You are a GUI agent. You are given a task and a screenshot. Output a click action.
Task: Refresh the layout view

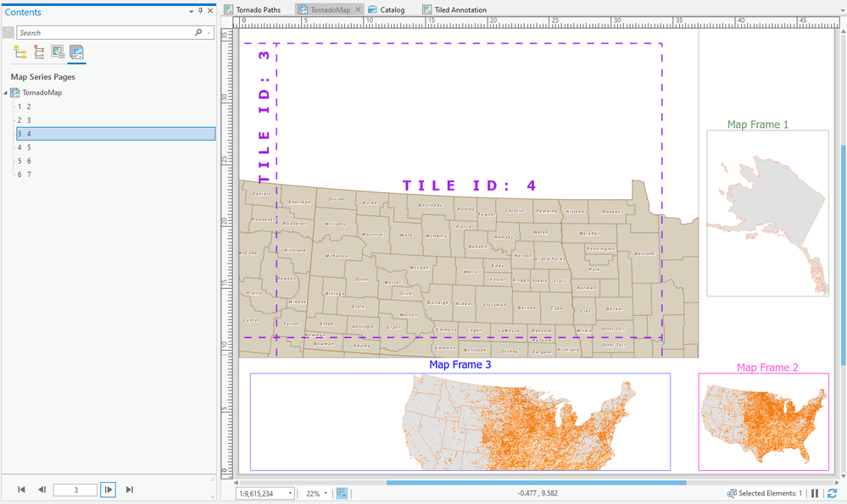(x=832, y=493)
